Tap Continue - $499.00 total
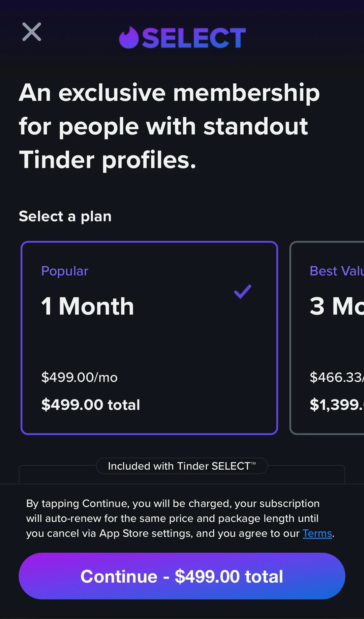 182,577
